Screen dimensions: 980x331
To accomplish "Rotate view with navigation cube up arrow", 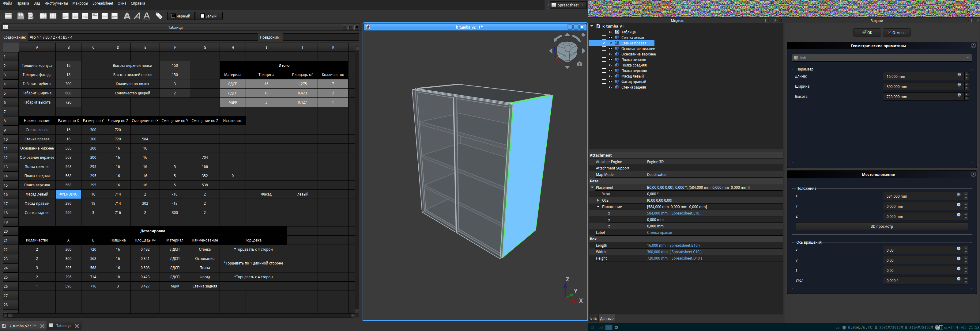I will pyautogui.click(x=567, y=35).
